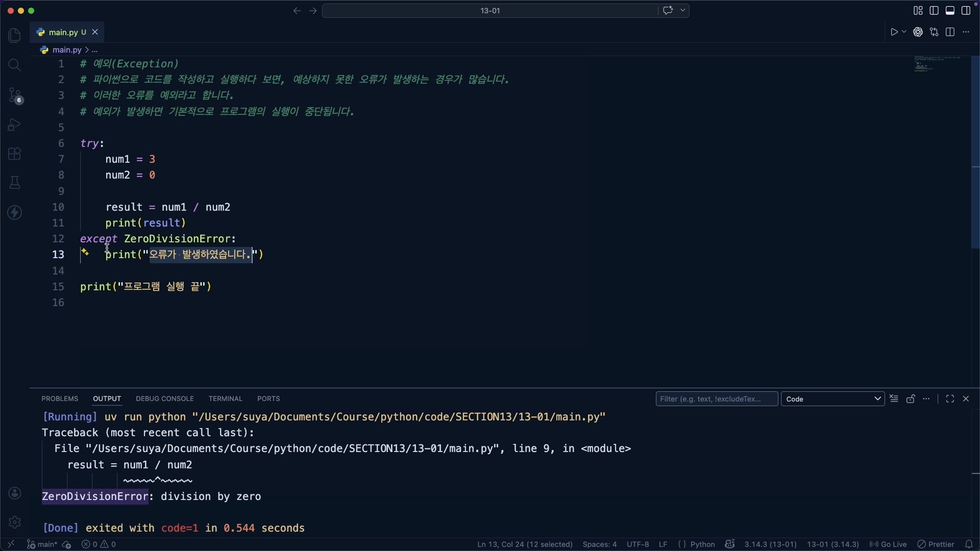Click the output filter text field
This screenshot has height=551, width=980.
click(716, 399)
